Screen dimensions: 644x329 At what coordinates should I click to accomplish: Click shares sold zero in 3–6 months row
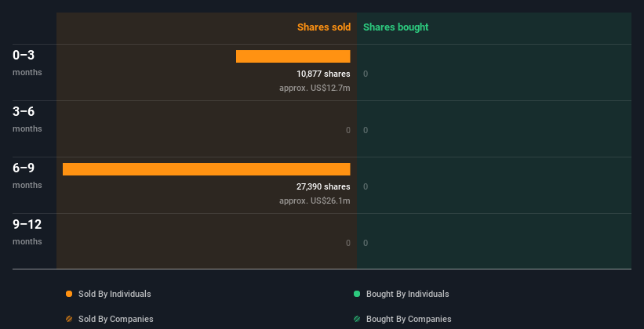(x=348, y=131)
